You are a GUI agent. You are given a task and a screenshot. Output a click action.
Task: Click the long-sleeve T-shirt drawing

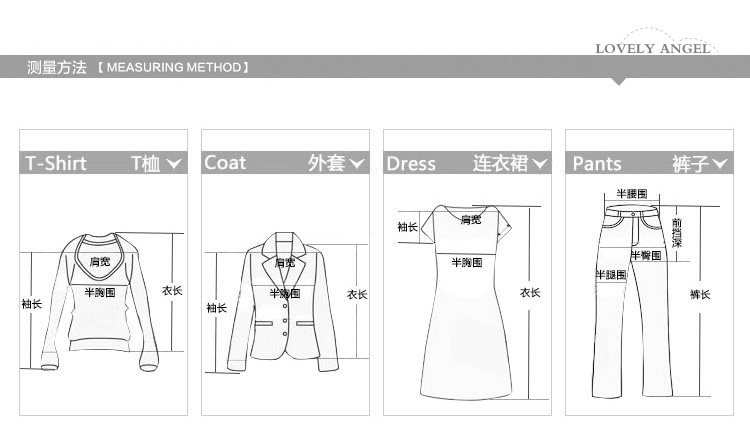(100, 301)
